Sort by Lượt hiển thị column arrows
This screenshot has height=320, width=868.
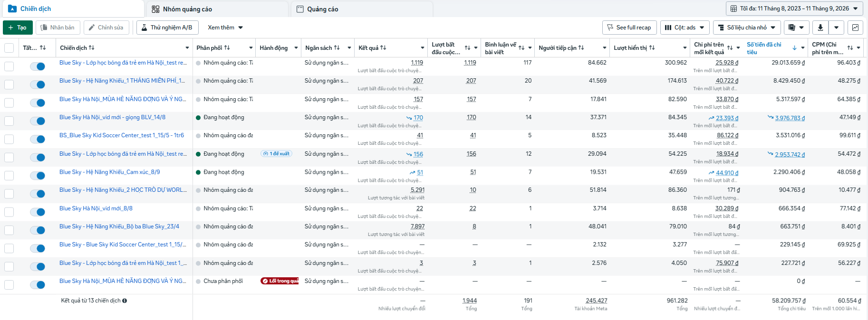click(x=652, y=47)
